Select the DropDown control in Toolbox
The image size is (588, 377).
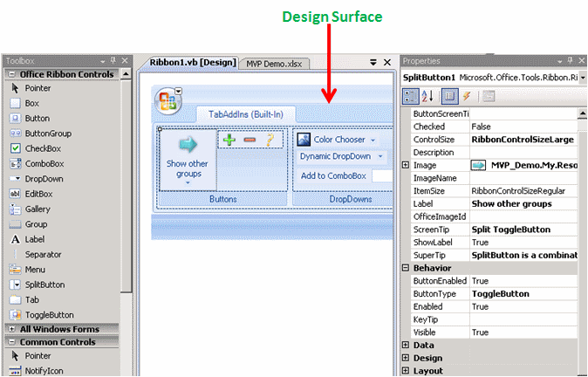click(x=37, y=179)
